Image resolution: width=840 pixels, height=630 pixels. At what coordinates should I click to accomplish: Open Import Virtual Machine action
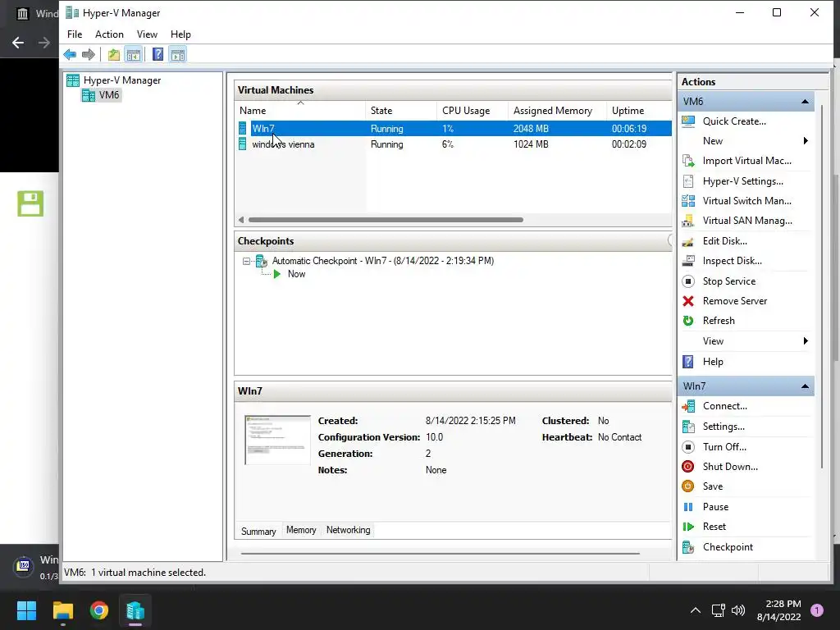click(746, 161)
